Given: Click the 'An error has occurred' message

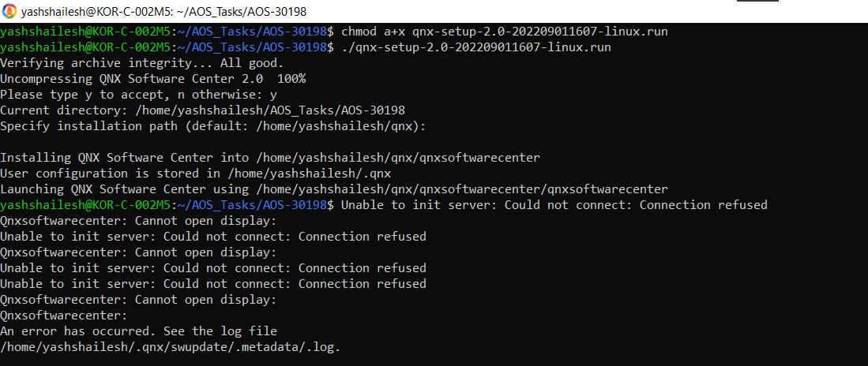Looking at the screenshot, I should [x=138, y=331].
